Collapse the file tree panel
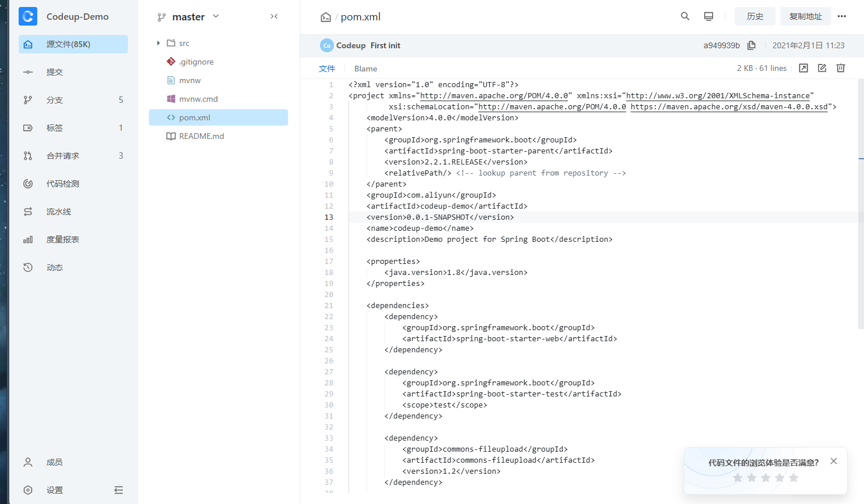Screen dimensions: 864x504 point(274,16)
